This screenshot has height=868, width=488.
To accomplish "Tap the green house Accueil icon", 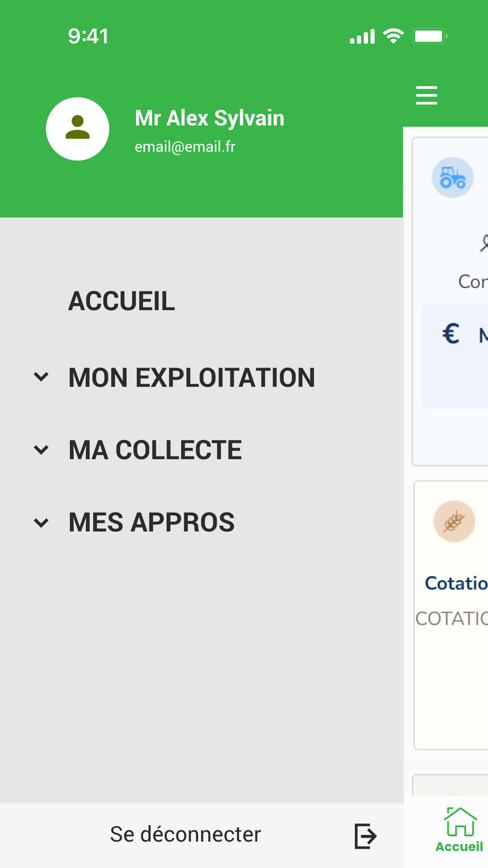I will point(460,822).
